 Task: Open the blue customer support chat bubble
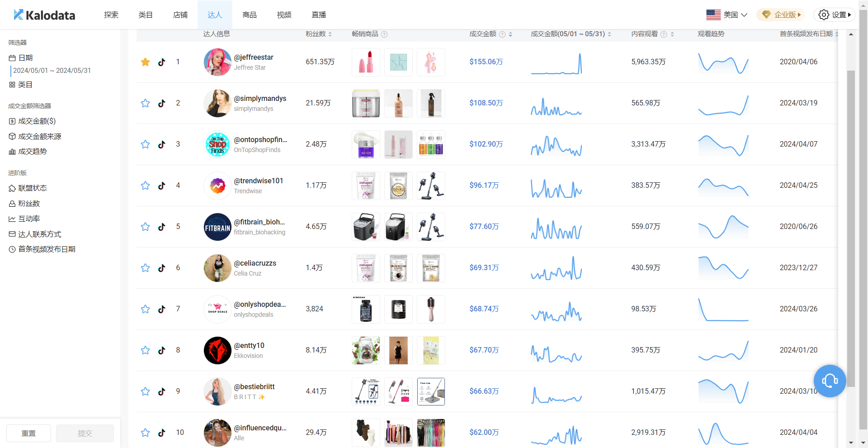(x=830, y=381)
